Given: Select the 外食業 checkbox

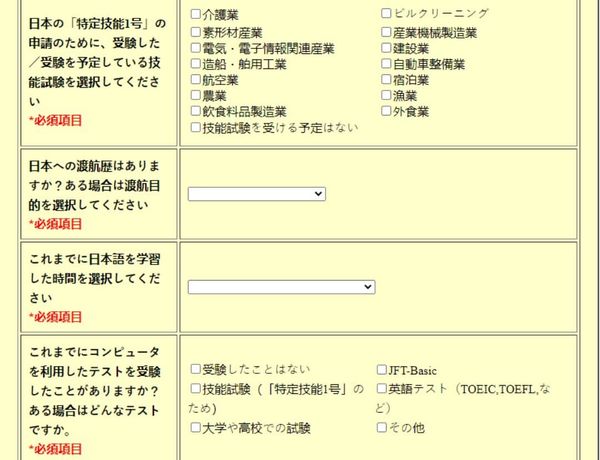Looking at the screenshot, I should (386, 111).
